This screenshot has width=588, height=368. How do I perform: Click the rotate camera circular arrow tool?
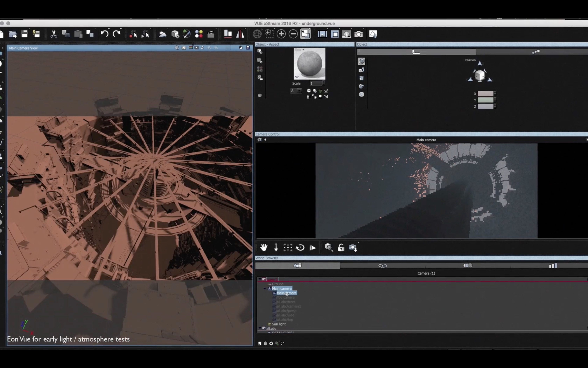click(x=300, y=247)
